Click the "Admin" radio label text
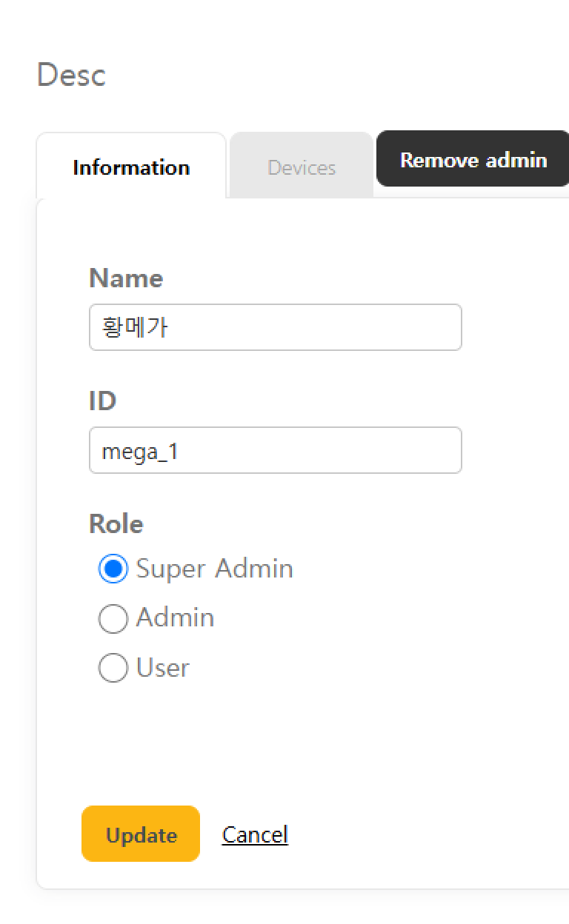 tap(176, 617)
